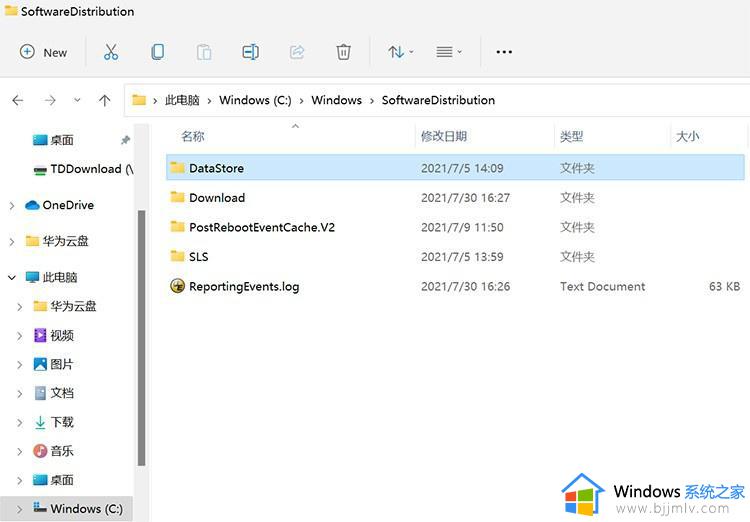
Task: Select 文档 in navigation pane
Action: point(54,393)
